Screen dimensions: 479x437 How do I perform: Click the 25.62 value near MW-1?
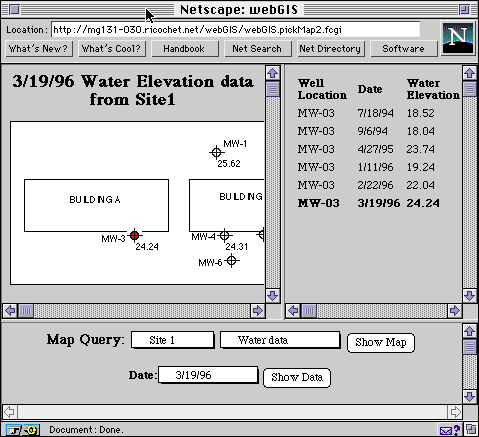click(x=229, y=164)
